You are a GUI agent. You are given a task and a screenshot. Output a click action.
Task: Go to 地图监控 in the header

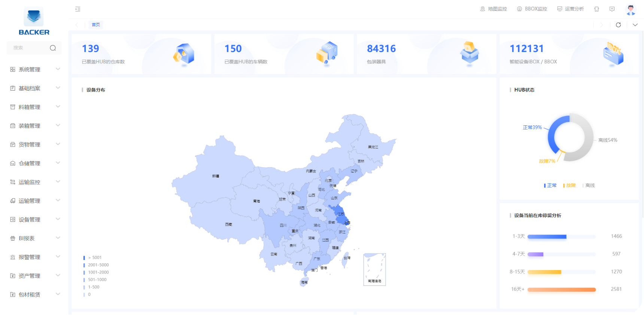[x=493, y=9]
